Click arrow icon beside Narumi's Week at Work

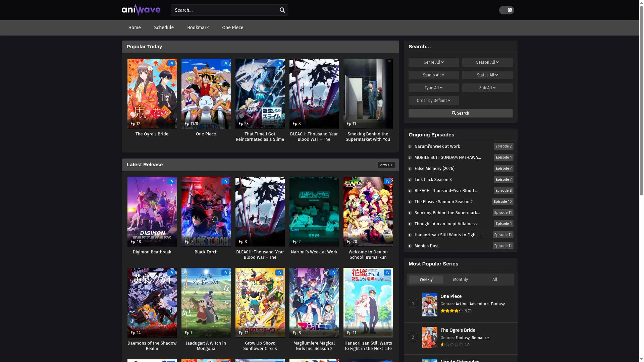pos(410,146)
